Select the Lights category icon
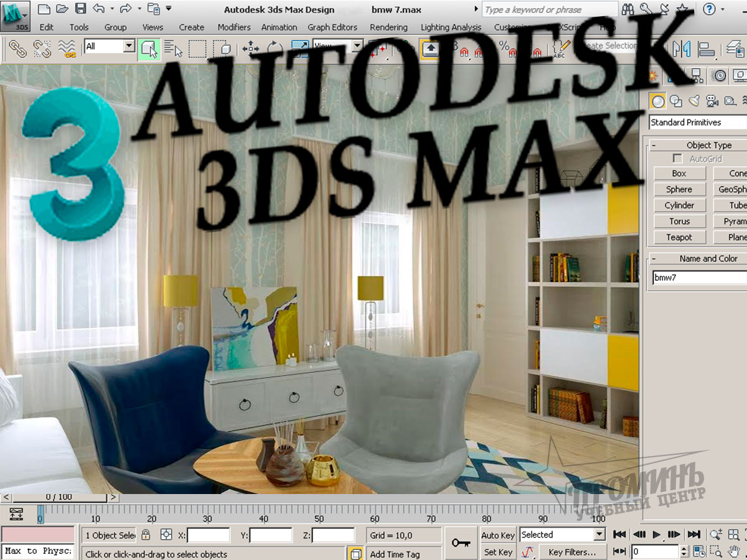This screenshot has height=560, width=747. (694, 100)
